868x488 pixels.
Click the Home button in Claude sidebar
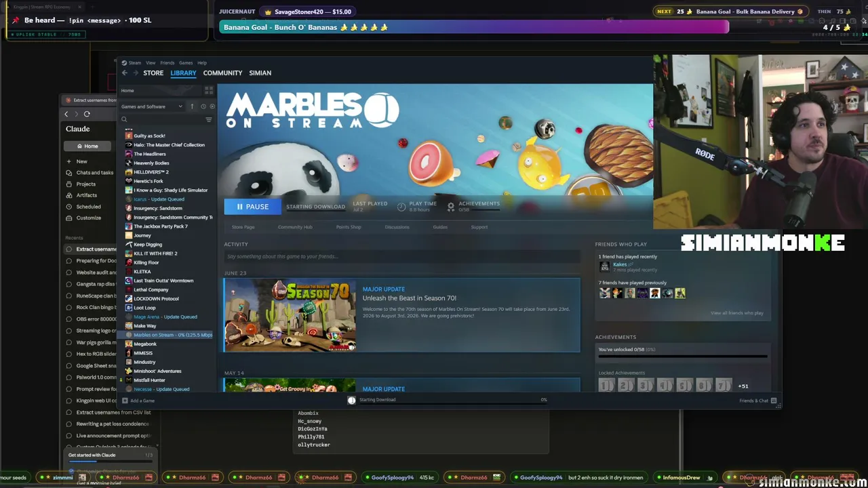[x=87, y=146]
